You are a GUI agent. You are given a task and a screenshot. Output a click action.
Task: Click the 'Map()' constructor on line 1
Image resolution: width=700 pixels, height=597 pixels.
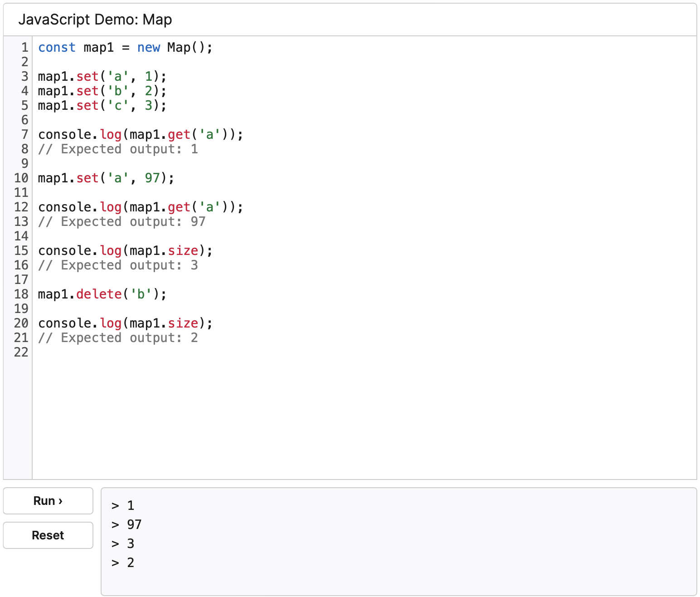pyautogui.click(x=186, y=48)
